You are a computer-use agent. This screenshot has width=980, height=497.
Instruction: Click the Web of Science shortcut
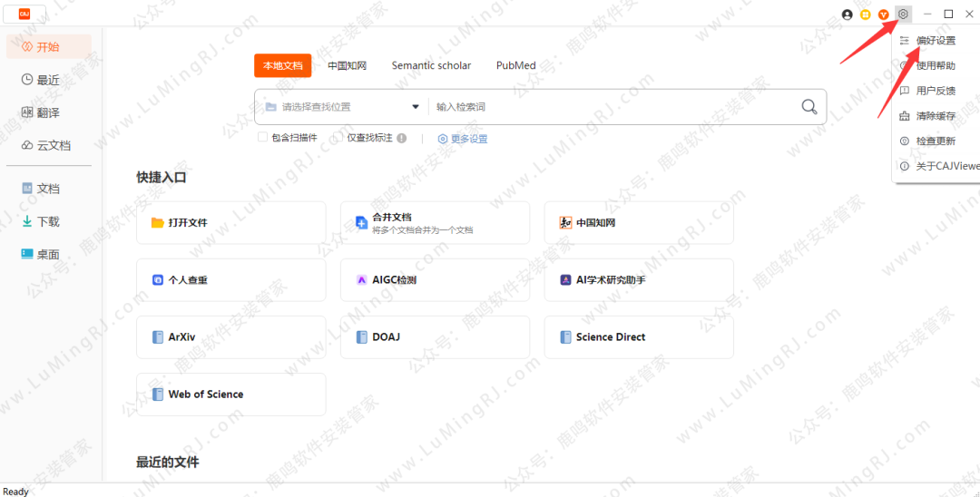230,395
